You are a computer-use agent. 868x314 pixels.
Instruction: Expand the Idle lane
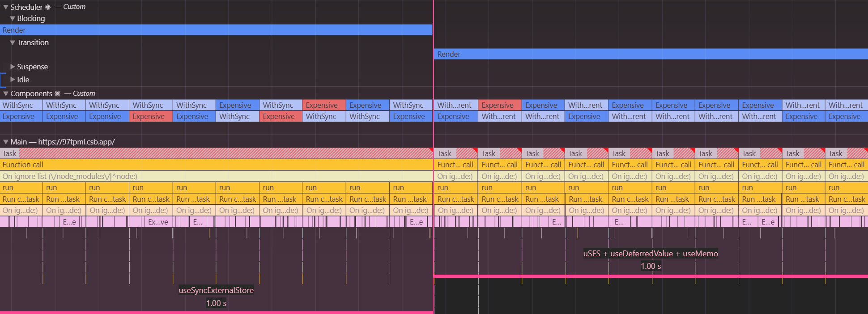(13, 80)
